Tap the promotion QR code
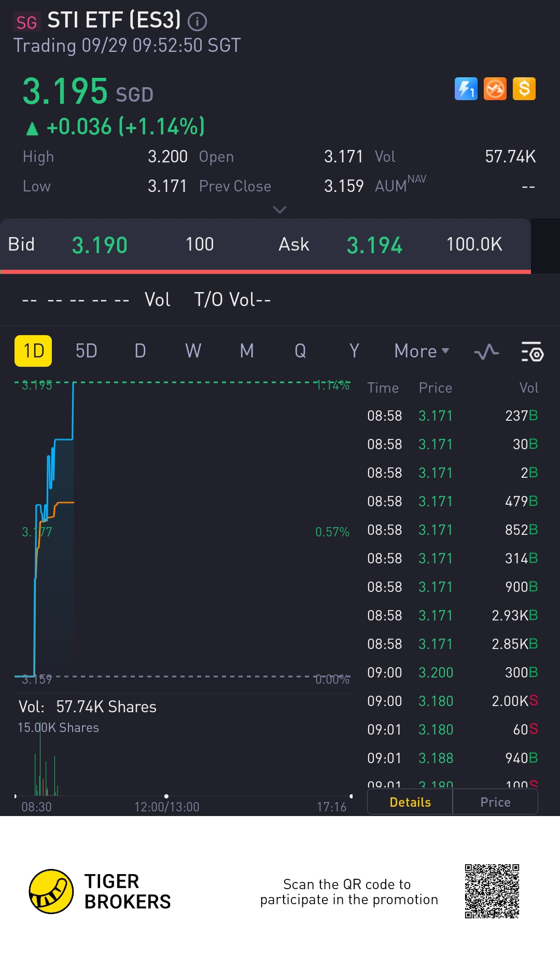This screenshot has height=967, width=560. 492,891
